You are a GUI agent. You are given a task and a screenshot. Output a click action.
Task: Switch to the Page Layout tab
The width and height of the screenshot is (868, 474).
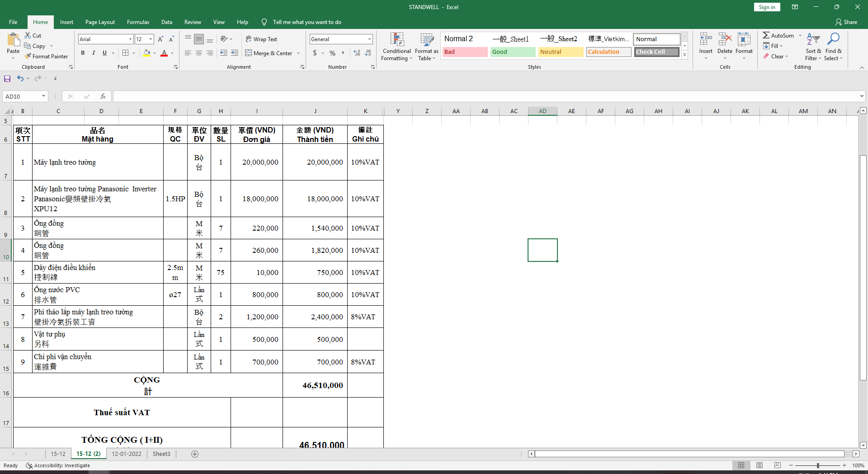tap(100, 22)
